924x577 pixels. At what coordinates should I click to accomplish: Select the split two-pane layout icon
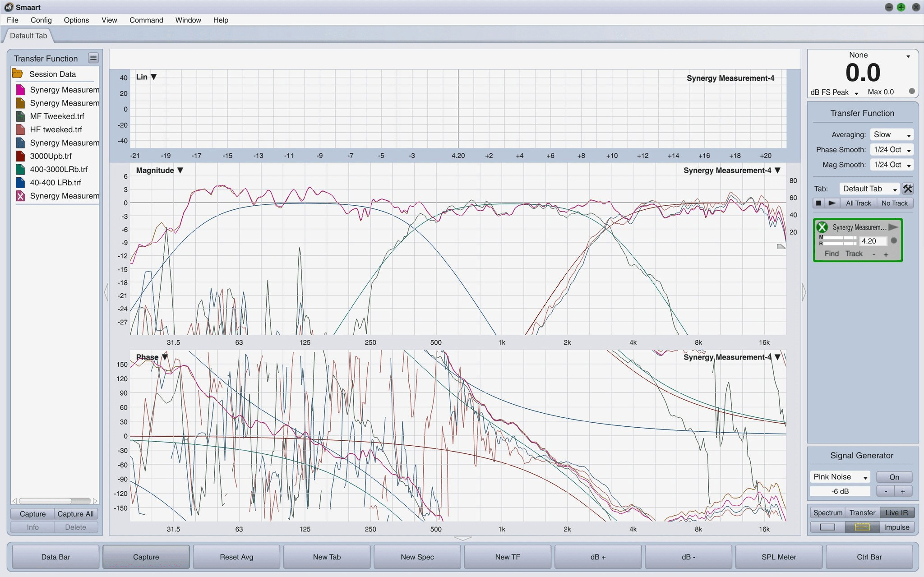click(862, 527)
